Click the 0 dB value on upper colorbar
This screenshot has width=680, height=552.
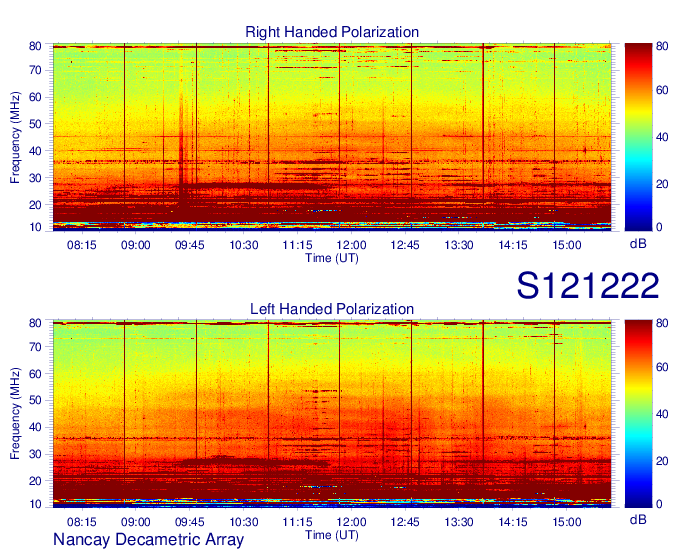pos(659,227)
